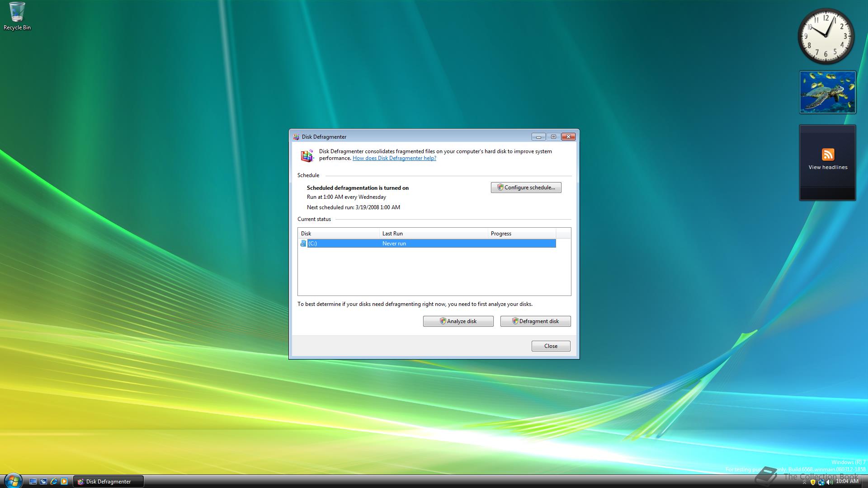
Task: Click View headlines in feed gadget
Action: (x=828, y=167)
